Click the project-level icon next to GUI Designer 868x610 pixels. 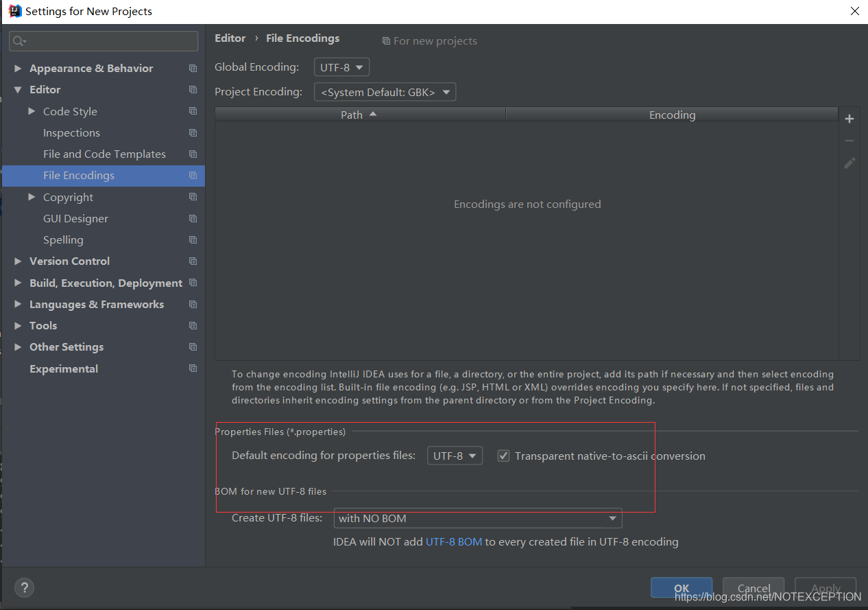coord(193,218)
